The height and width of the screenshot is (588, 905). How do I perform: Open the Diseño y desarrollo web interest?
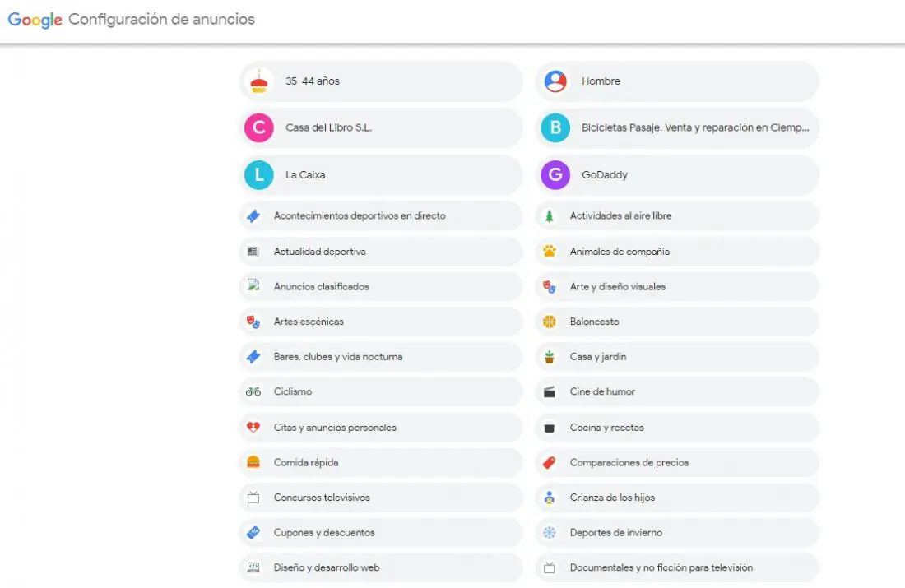[x=381, y=567]
